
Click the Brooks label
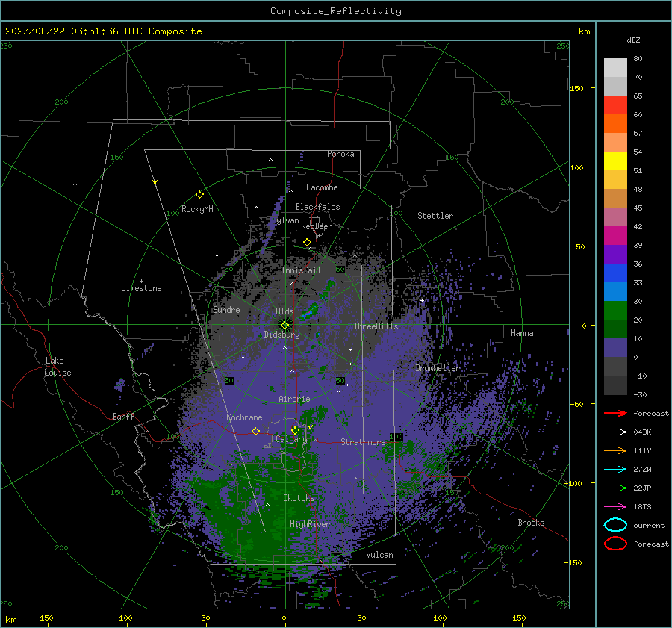pos(531,523)
